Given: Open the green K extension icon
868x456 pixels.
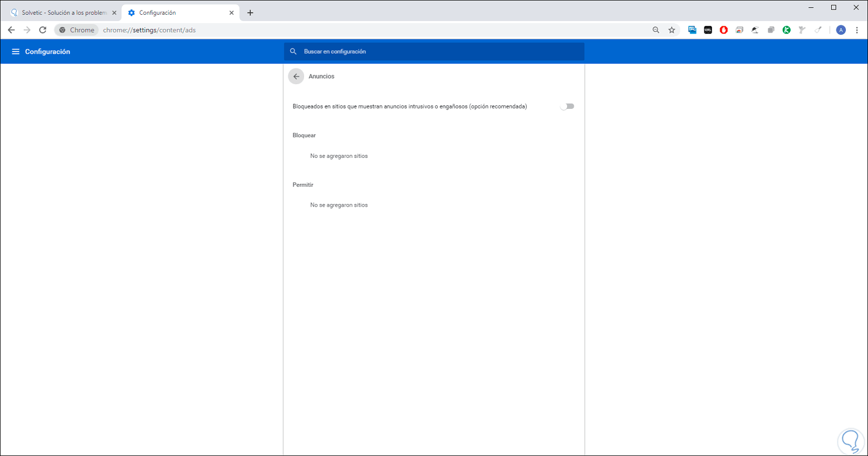Looking at the screenshot, I should click(786, 30).
